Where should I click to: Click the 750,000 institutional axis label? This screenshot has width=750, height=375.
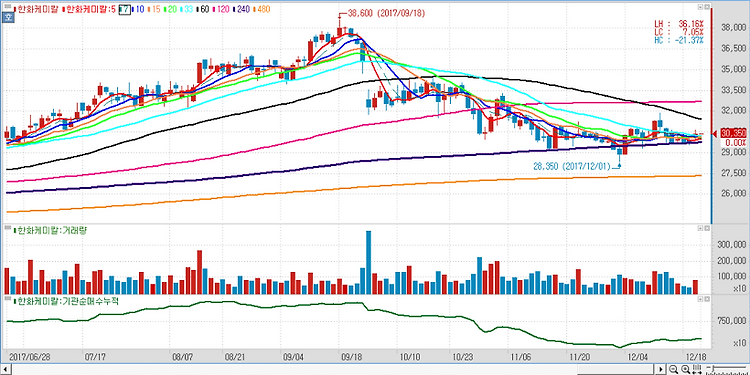(x=731, y=321)
